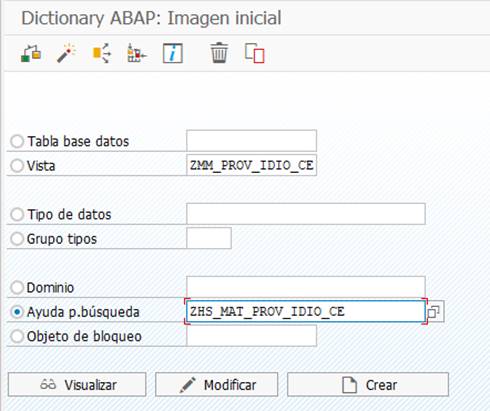Click the Check object icon in toolbar
Image resolution: width=490 pixels, height=411 pixels.
click(x=31, y=53)
